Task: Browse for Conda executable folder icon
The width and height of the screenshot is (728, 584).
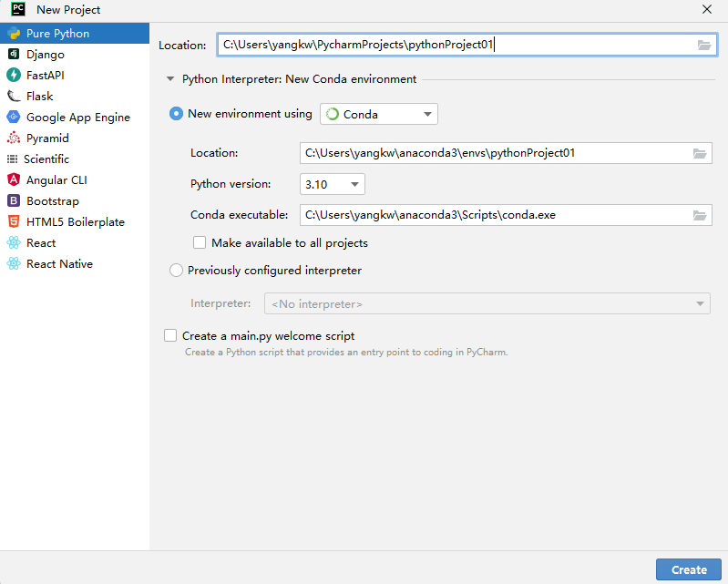Action: point(700,215)
